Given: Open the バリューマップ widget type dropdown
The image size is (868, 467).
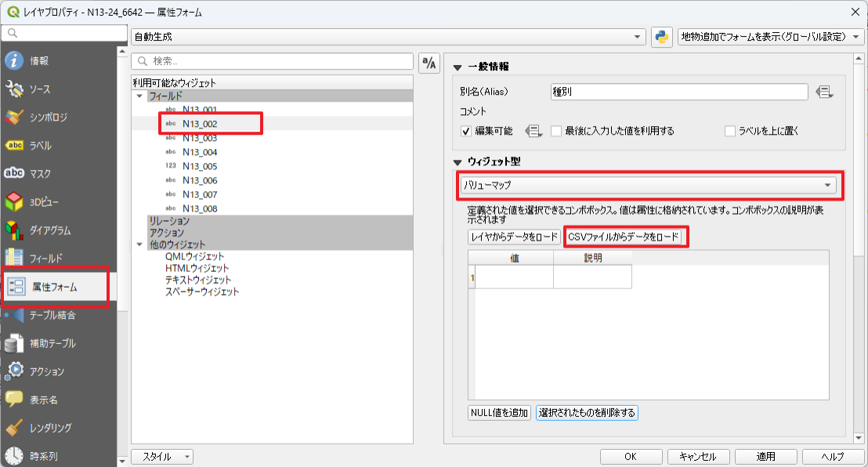Looking at the screenshot, I should tap(647, 185).
